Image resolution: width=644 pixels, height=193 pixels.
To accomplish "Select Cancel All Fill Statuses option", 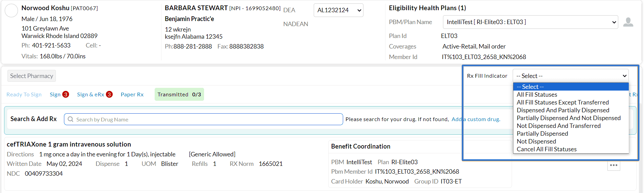I will tap(547, 149).
